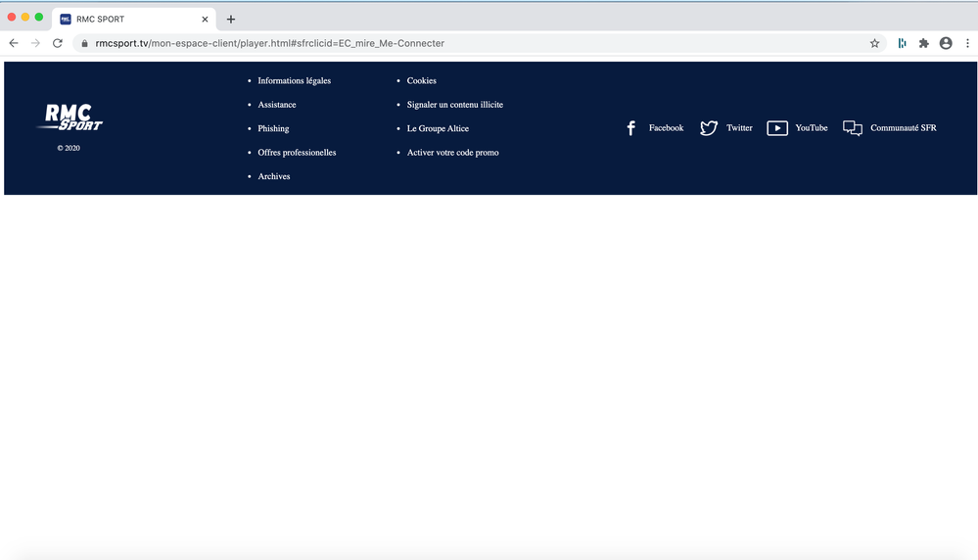Bookmark this page with star icon
The height and width of the screenshot is (560, 978).
[874, 43]
